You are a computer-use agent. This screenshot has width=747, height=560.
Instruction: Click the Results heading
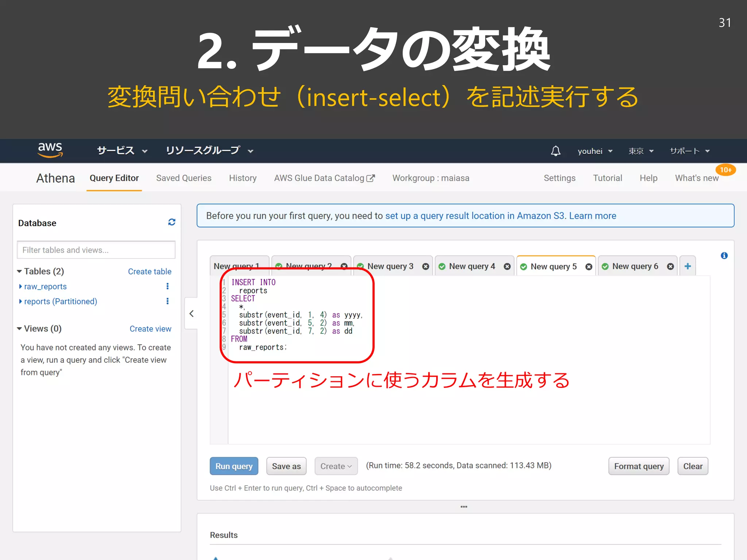coord(224,535)
